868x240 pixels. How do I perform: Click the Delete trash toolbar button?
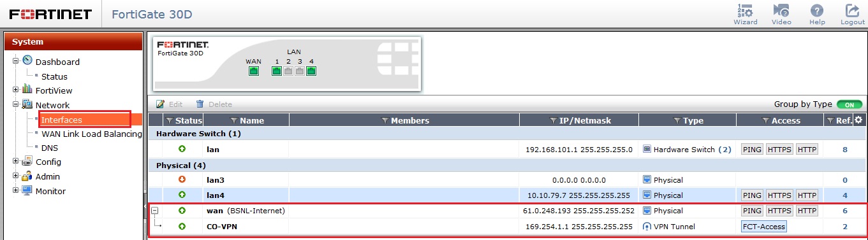tap(214, 104)
